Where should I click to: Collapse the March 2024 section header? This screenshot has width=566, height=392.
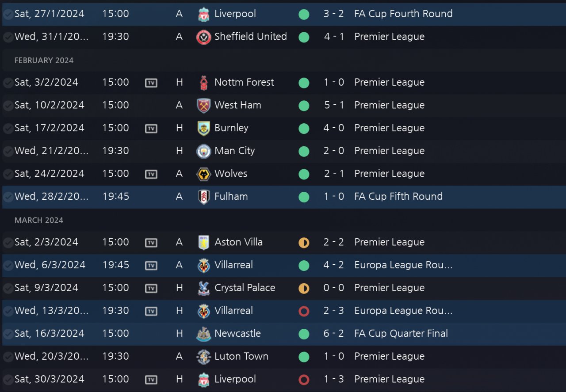[x=39, y=220]
